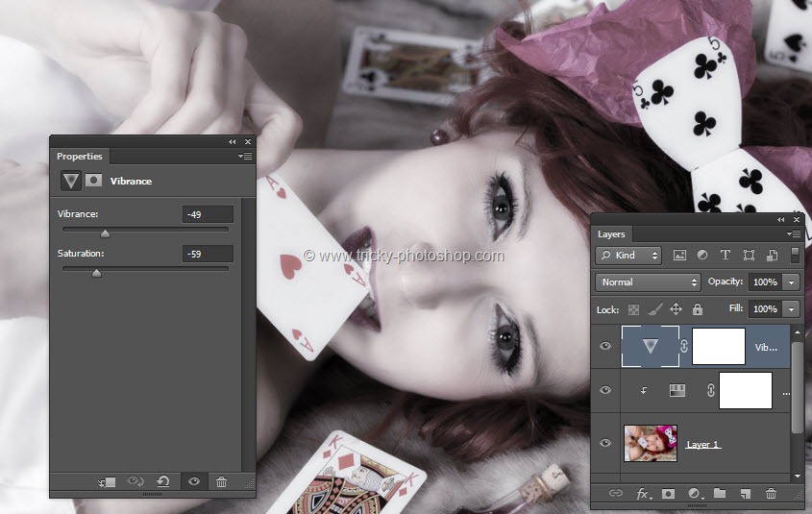Reset Vibrance adjustment to defaults
Image resolution: width=812 pixels, height=514 pixels.
click(x=163, y=481)
